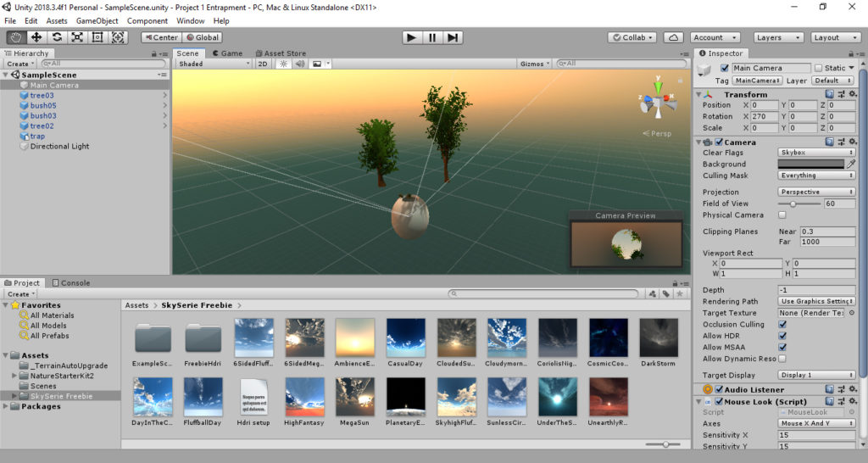Open Rendering Path dropdown
Screen dimensions: 868x463
pyautogui.click(x=816, y=301)
